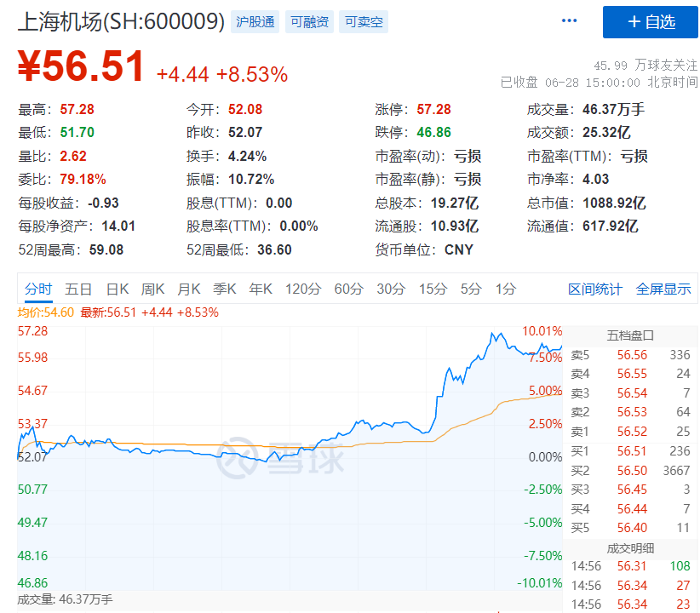Image resolution: width=700 pixels, height=613 pixels.
Task: Select the 分时 chart tab
Action: [x=38, y=289]
